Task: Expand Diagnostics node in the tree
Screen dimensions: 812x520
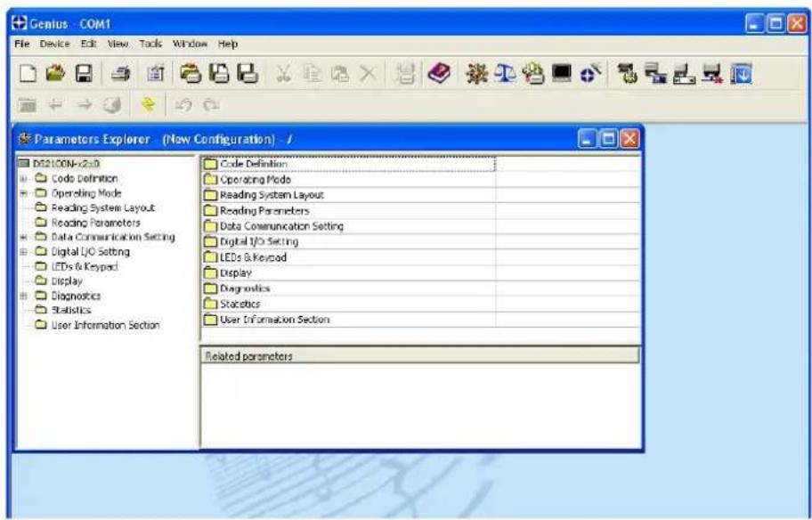Action: point(23,296)
